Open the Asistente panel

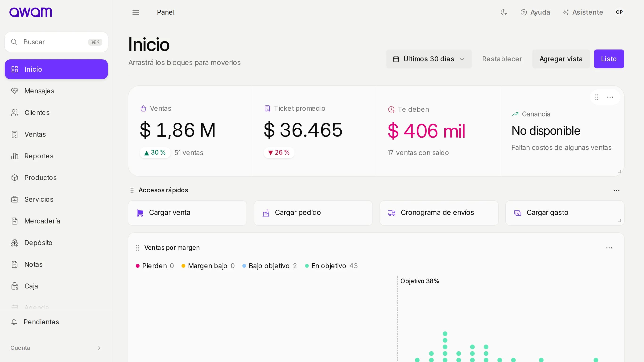(583, 12)
